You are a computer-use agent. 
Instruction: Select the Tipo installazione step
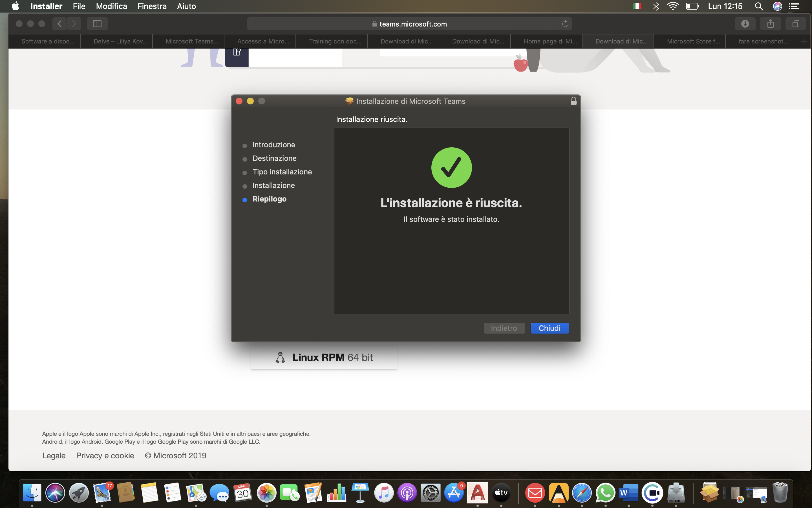point(282,172)
